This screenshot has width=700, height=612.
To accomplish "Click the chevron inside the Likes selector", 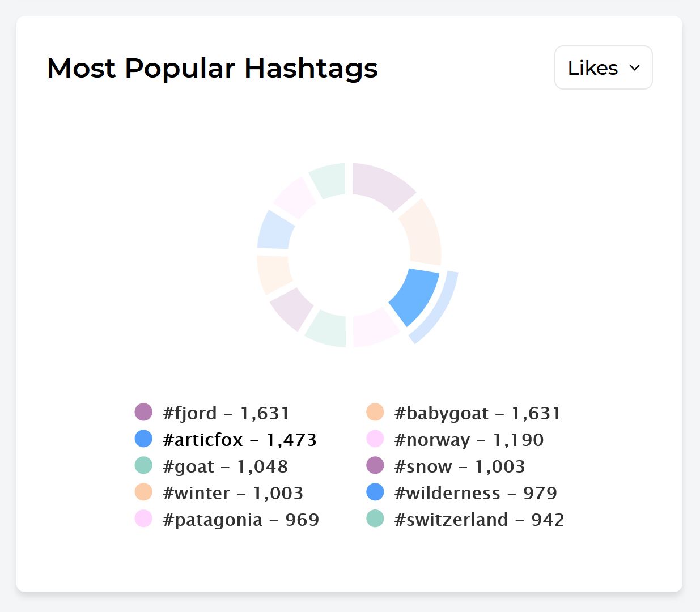I will point(634,67).
